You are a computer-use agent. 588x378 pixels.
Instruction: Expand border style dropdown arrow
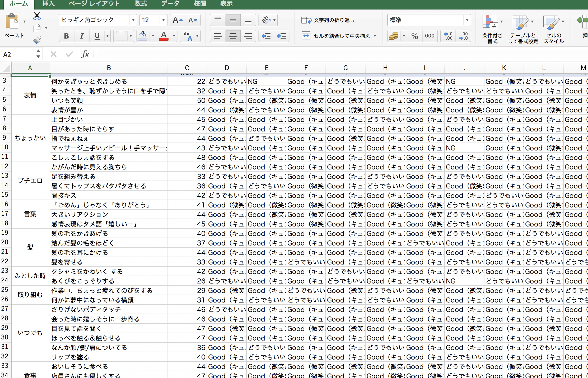tap(130, 36)
